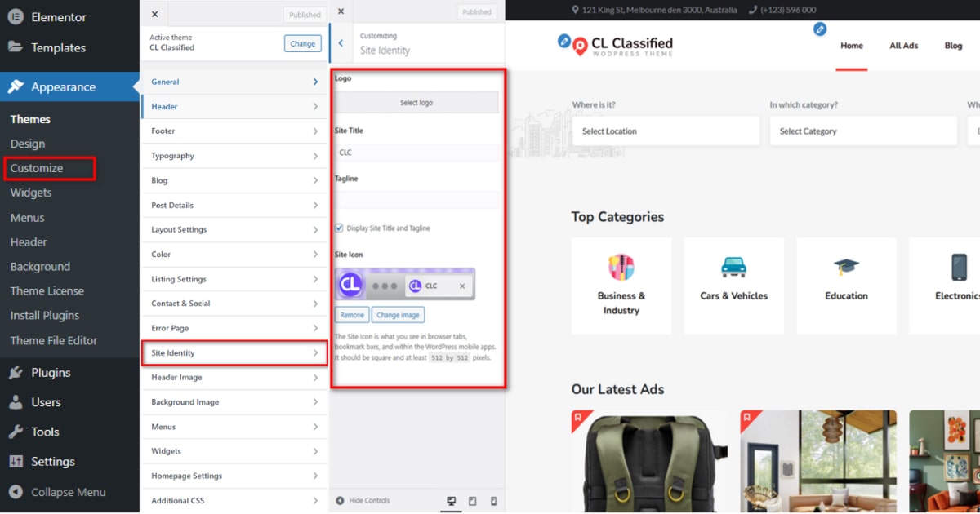Click the Site Identity panel's Published button

pyautogui.click(x=478, y=11)
